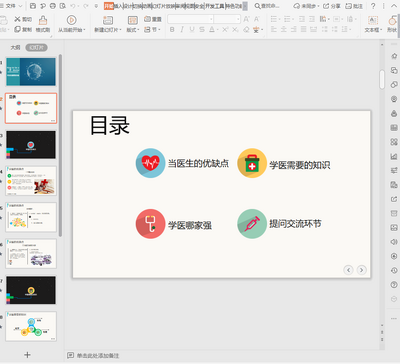Viewport: 400px width, 364px height.
Task: Switch to the 幻灯片 thumbnails tab
Action: click(x=37, y=48)
